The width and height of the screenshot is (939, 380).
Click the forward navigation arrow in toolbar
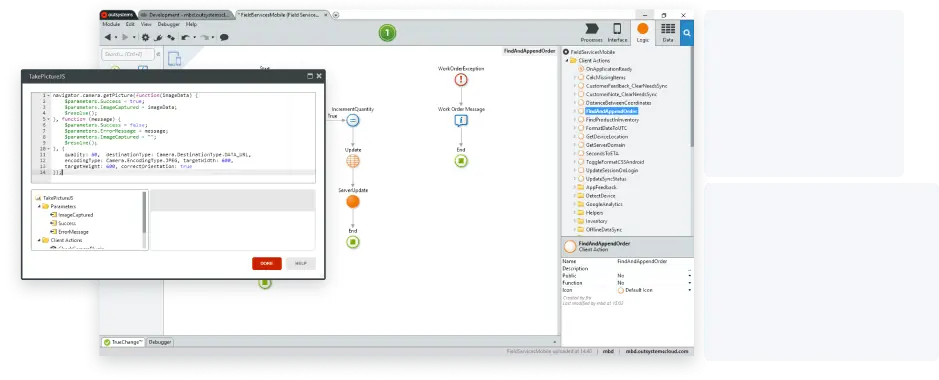(x=125, y=37)
